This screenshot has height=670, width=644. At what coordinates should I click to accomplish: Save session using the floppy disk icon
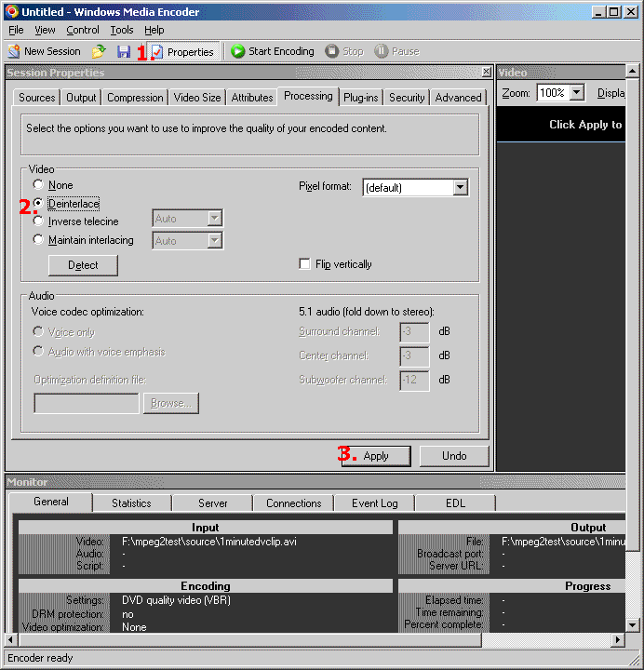[124, 52]
